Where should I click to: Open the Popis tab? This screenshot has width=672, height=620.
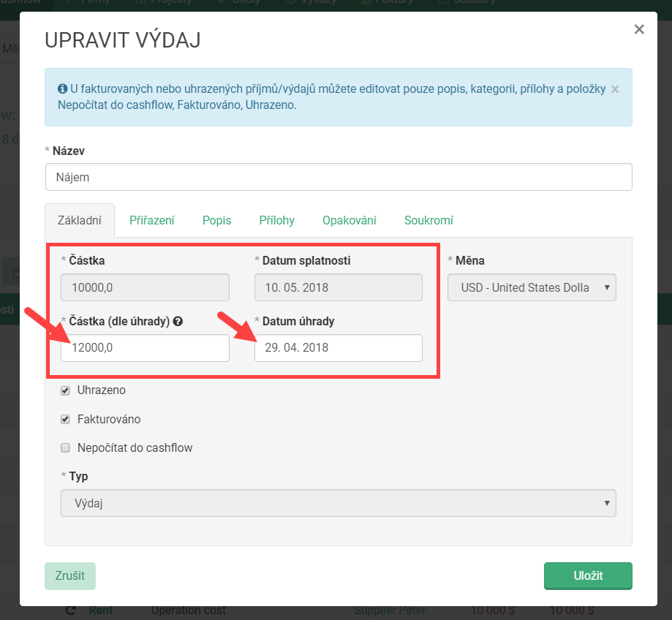coord(216,220)
